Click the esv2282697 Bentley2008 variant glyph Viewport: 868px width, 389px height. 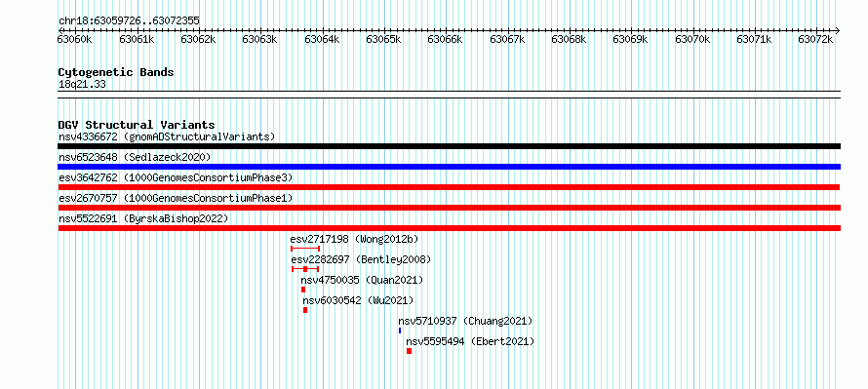pyautogui.click(x=305, y=269)
